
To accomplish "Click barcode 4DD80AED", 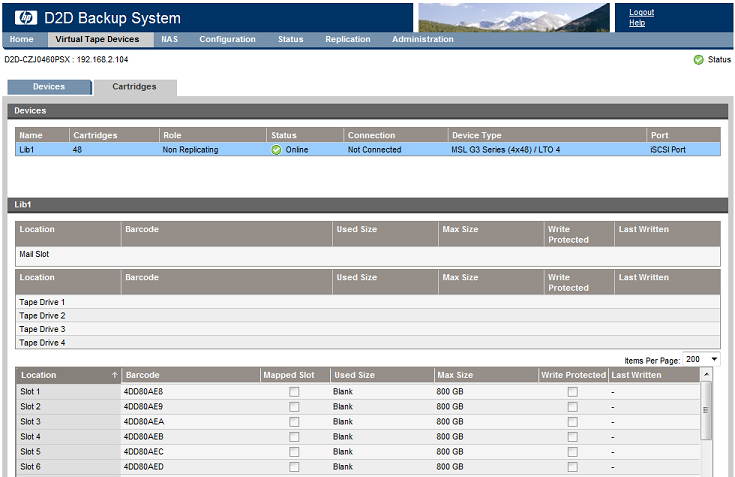I will pos(143,467).
